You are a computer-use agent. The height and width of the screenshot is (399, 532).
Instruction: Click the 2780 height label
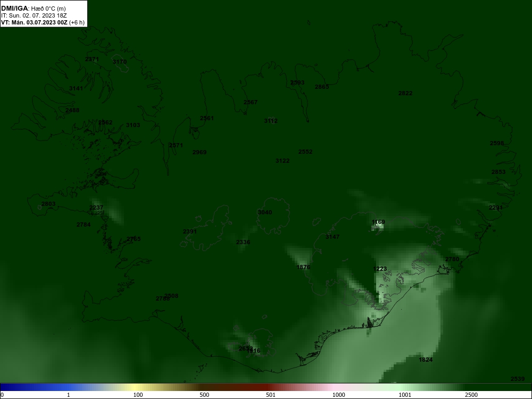click(452, 259)
